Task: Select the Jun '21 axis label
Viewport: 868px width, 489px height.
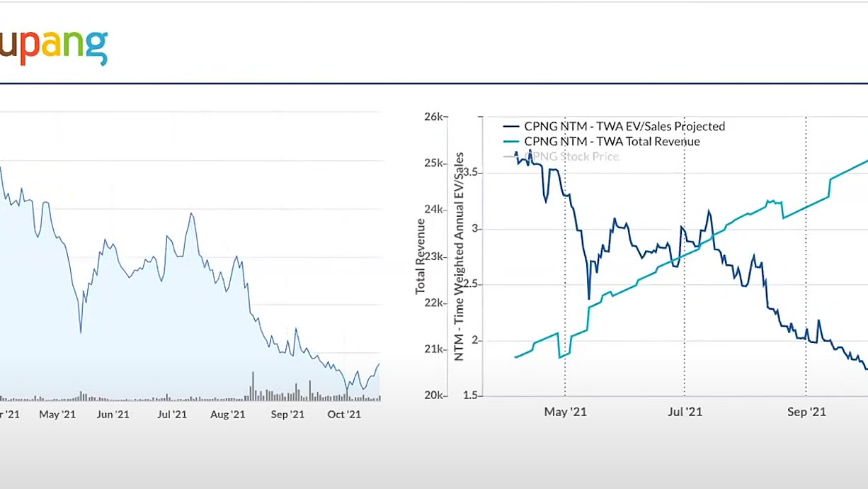Action: (x=113, y=415)
